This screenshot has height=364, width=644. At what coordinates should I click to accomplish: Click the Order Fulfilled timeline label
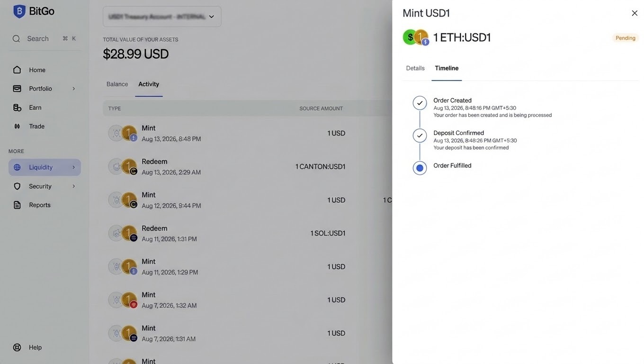pos(452,165)
